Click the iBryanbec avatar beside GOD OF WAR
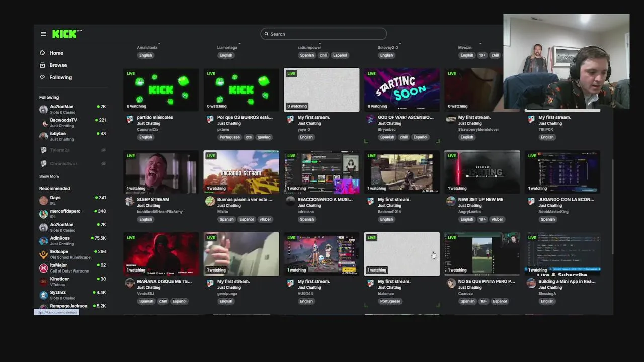This screenshot has height=362, width=644. click(x=371, y=119)
